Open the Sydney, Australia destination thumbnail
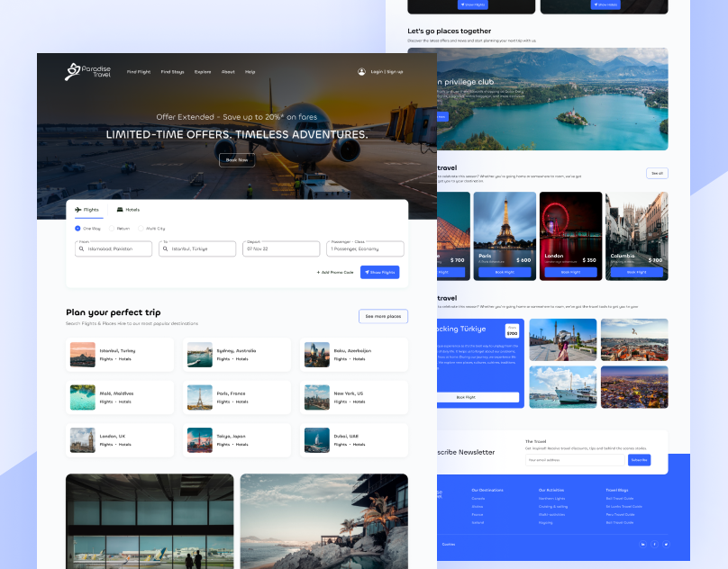 (x=200, y=355)
